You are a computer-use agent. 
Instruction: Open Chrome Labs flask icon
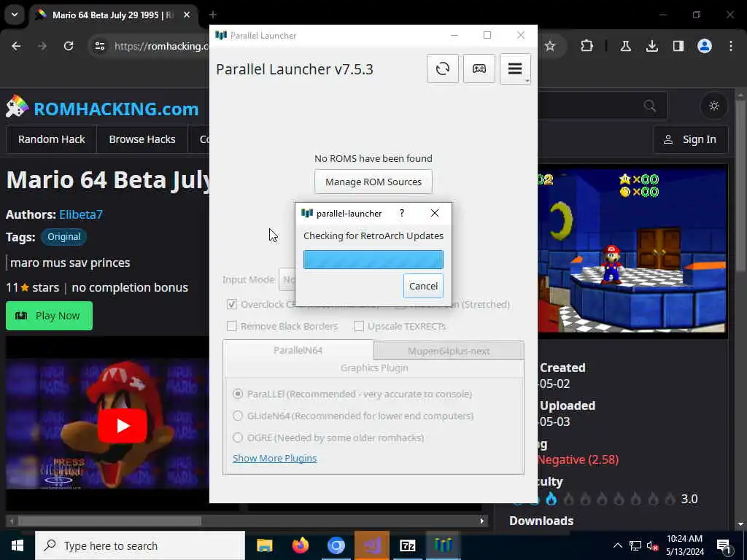click(625, 46)
